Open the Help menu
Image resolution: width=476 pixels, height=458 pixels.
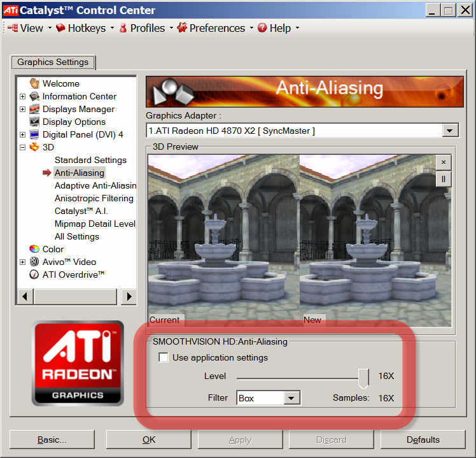click(280, 28)
